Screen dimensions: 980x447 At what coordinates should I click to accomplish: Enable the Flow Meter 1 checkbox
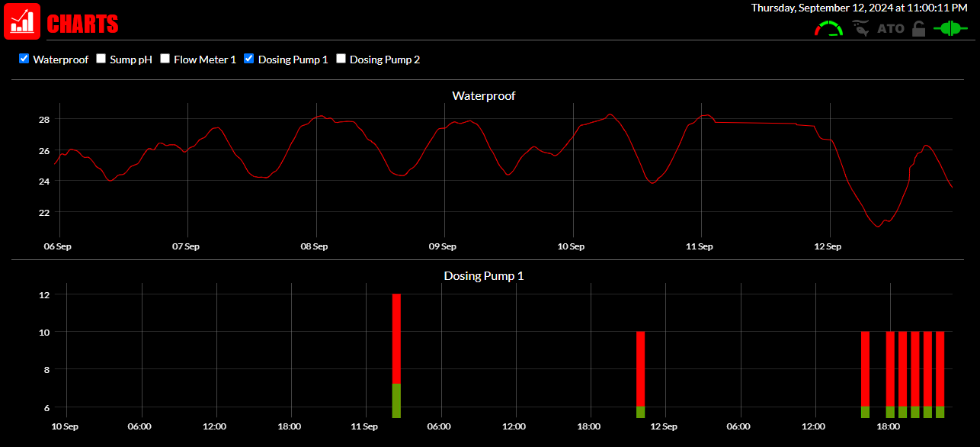coord(165,59)
